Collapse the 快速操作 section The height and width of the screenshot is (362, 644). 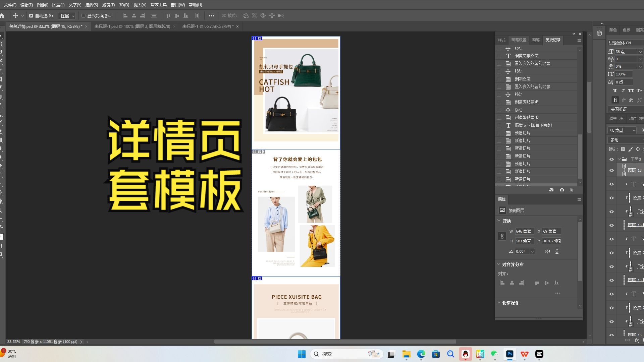point(499,302)
